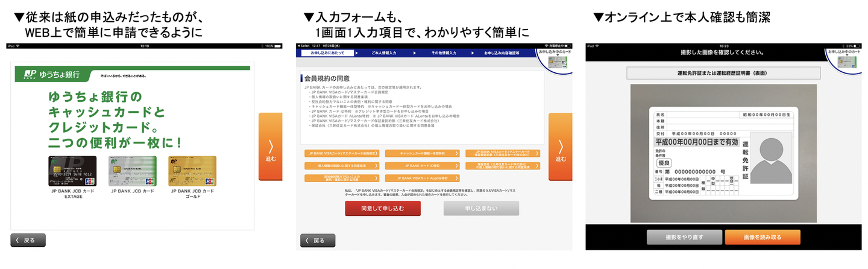Select the JP BANK JCB カード EXTAGE card image
This screenshot has width=868, height=269.
pos(72,171)
